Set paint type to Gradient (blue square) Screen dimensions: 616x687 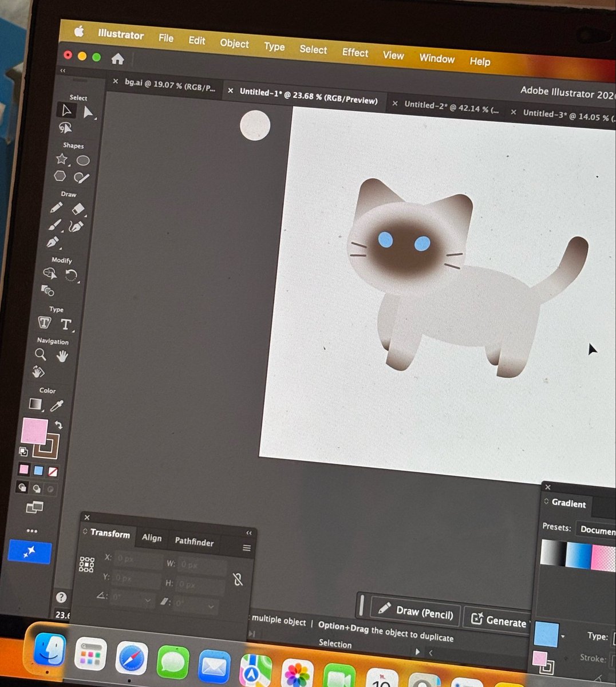pyautogui.click(x=38, y=471)
